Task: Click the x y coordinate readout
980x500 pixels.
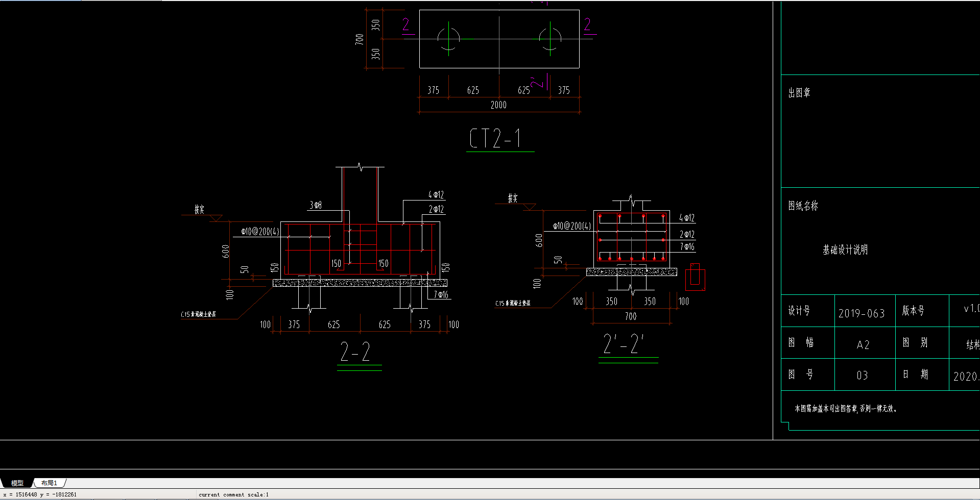Action: point(40,494)
